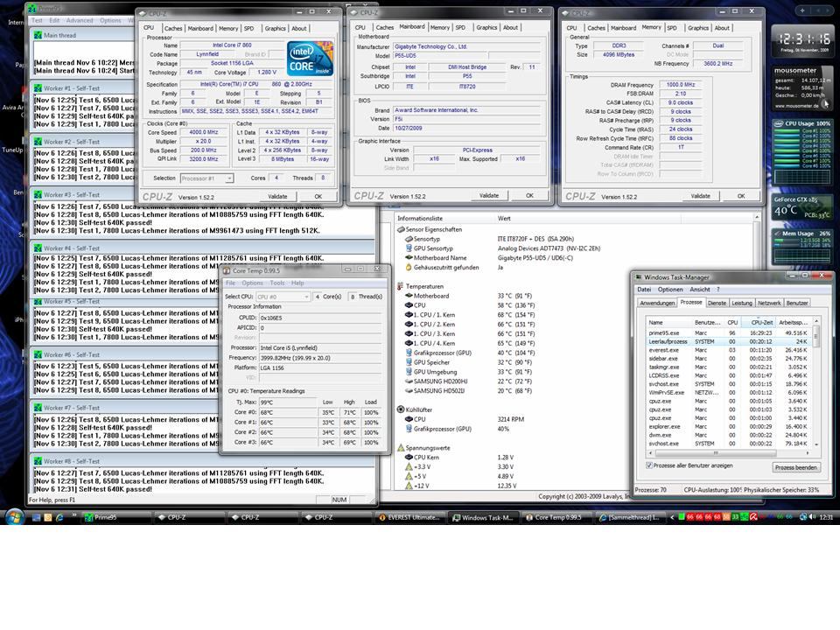Click Worker #1 Self-Test window icon
The image size is (840, 630).
click(x=38, y=87)
